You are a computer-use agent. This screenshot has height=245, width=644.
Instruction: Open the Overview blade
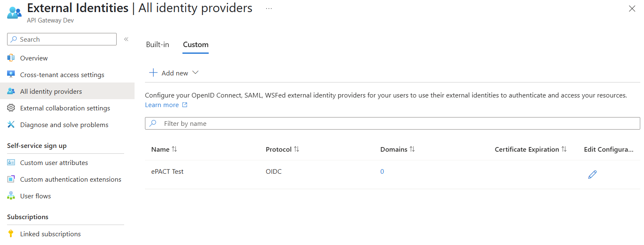33,57
